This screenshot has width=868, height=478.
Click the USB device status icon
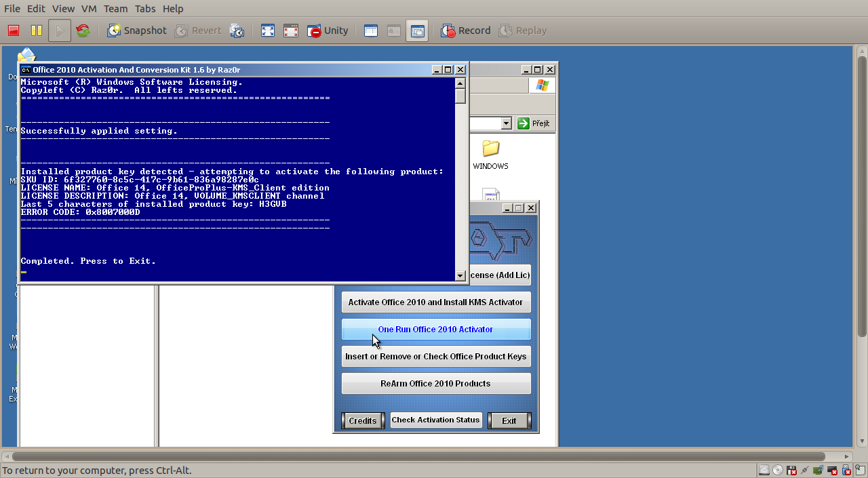point(846,470)
